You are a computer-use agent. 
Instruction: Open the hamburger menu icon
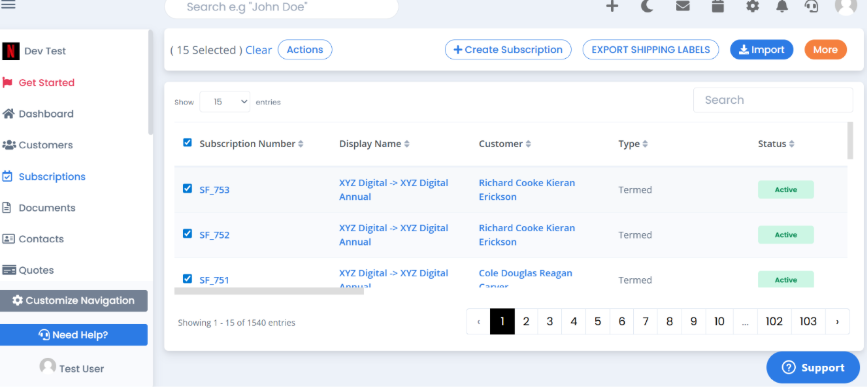pyautogui.click(x=9, y=5)
